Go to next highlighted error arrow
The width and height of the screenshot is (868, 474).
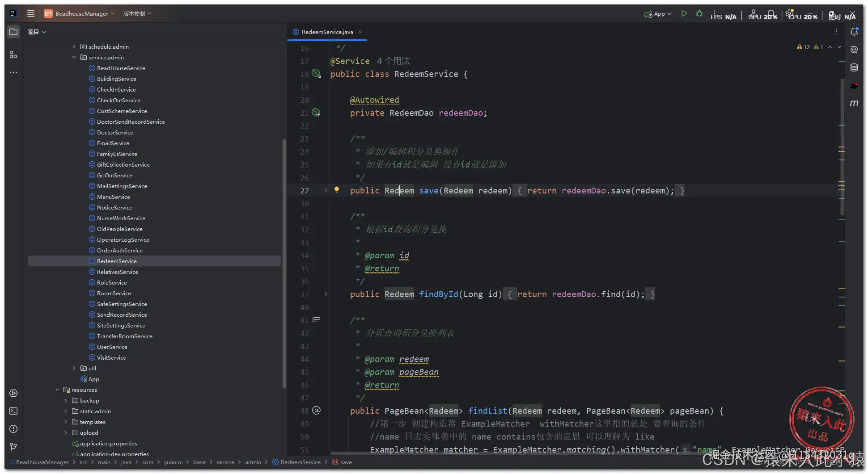pyautogui.click(x=839, y=47)
